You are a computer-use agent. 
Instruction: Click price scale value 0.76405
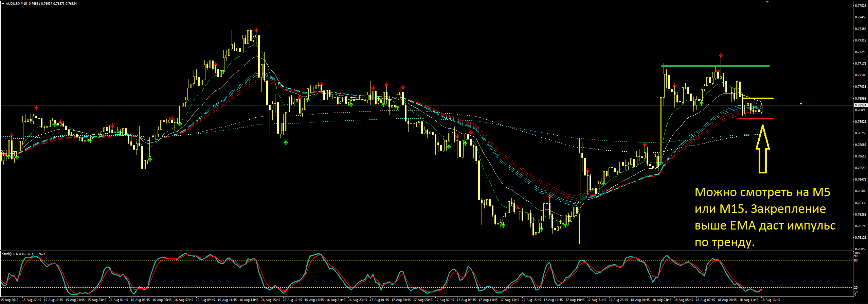pyautogui.click(x=861, y=191)
